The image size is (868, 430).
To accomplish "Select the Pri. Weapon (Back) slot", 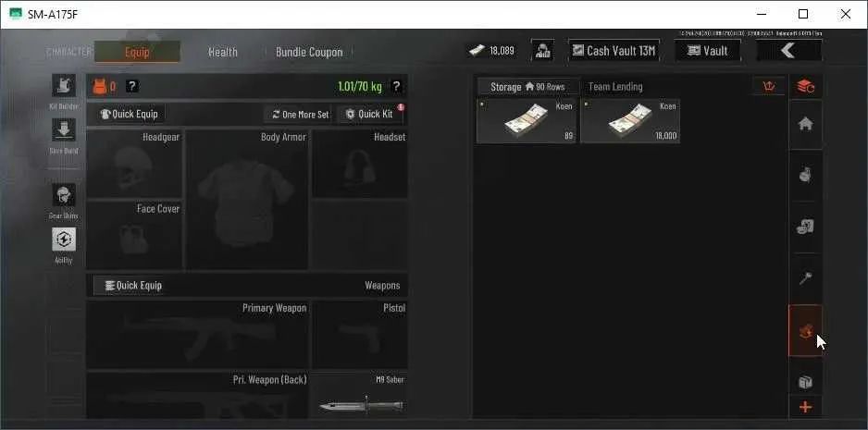I will pyautogui.click(x=198, y=396).
